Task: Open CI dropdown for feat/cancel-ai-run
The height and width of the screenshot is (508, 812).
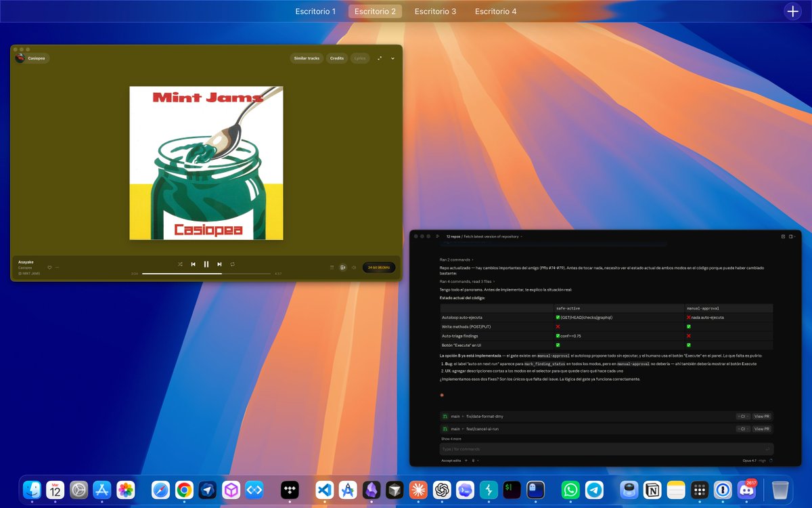Action: click(x=742, y=429)
